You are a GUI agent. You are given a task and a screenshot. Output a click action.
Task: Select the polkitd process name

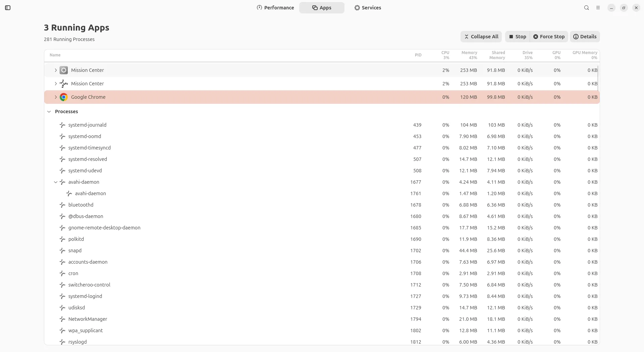click(x=76, y=239)
